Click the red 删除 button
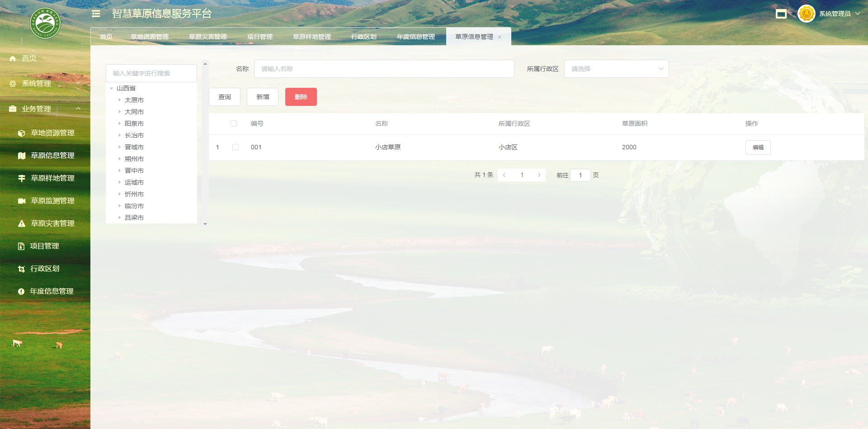The height and width of the screenshot is (429, 868). click(x=301, y=97)
